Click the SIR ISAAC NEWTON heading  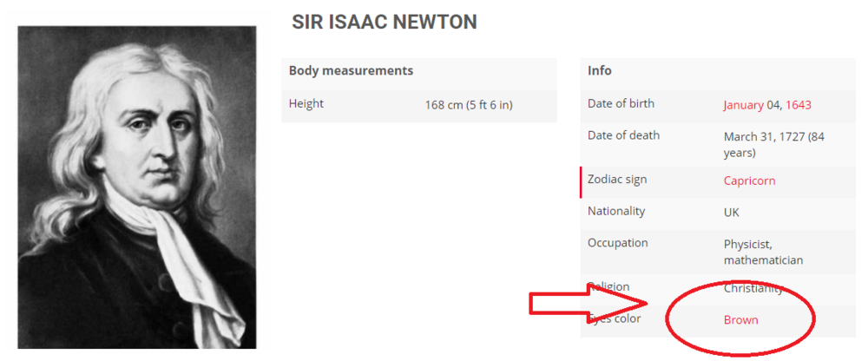[x=385, y=23]
